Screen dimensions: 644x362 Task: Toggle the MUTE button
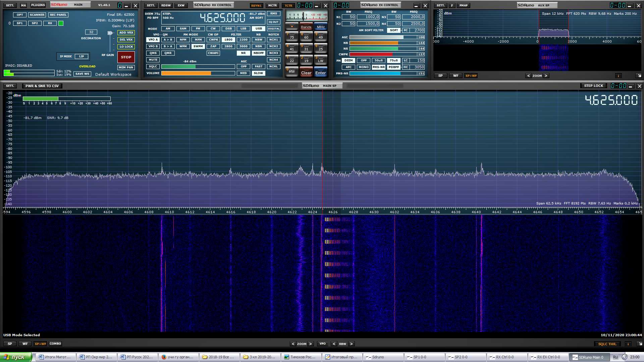click(x=153, y=60)
